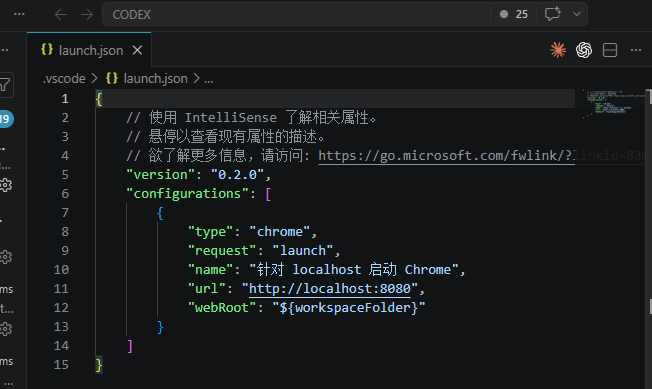Viewport: 652px width, 389px height.
Task: Click the "0.2.0" value
Action: [x=237, y=175]
